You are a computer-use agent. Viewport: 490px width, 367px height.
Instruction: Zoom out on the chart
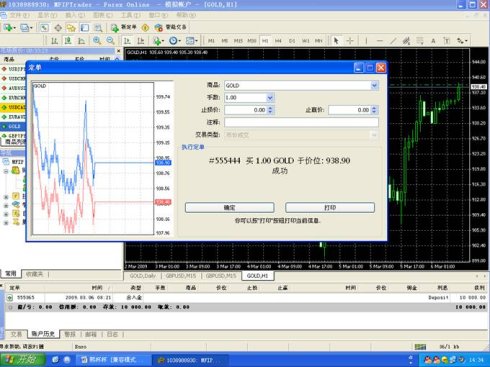[x=110, y=41]
